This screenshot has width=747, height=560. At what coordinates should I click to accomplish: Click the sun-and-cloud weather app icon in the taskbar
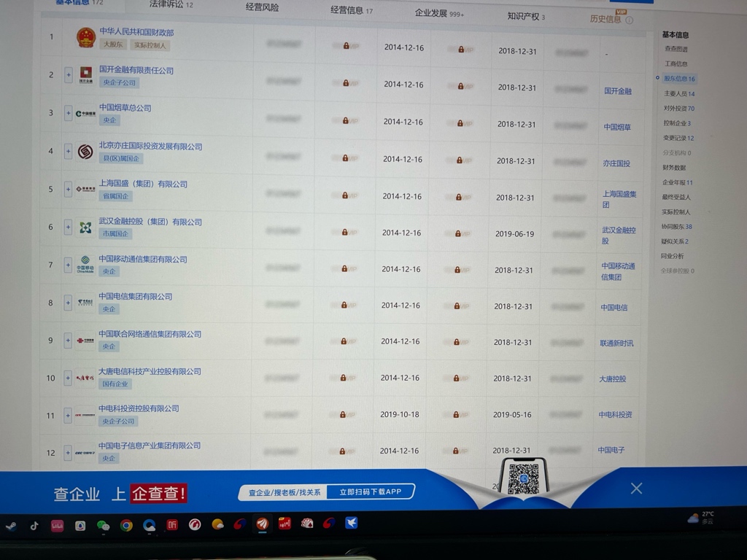(217, 525)
